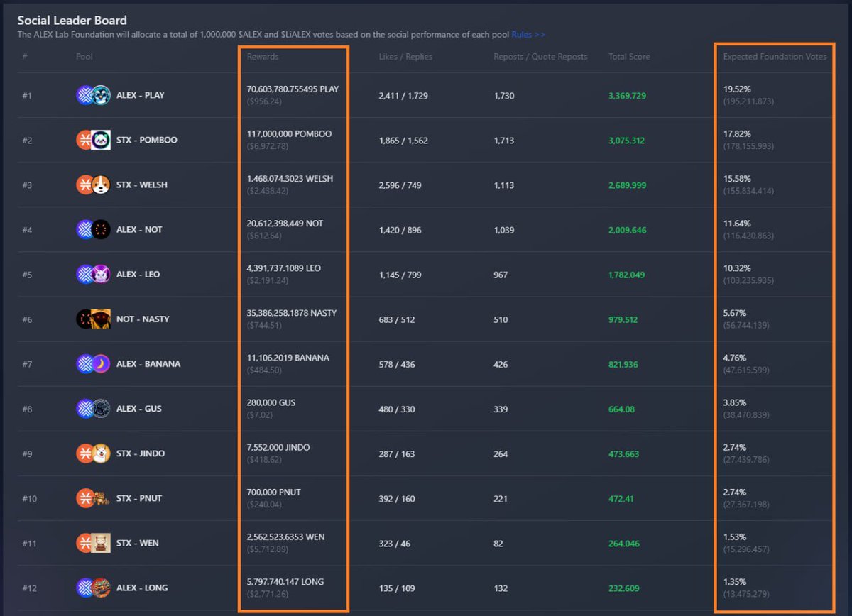Click the 700,000 PNUT reward value

[274, 492]
